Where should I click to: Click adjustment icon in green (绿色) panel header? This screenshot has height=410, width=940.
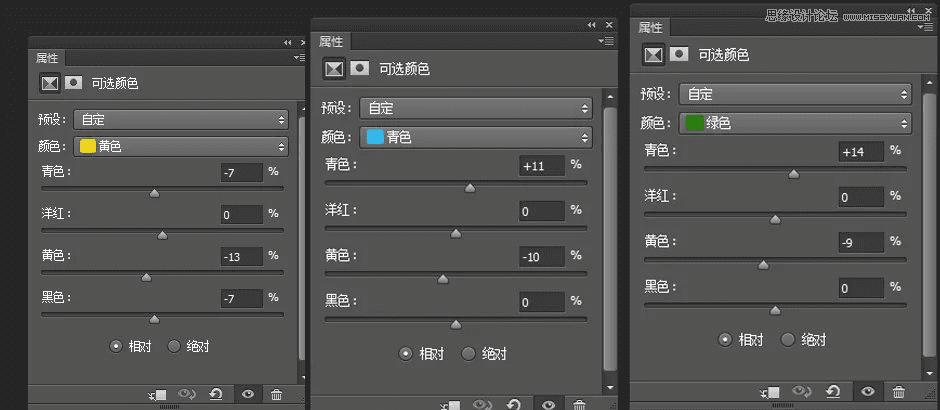pos(653,55)
